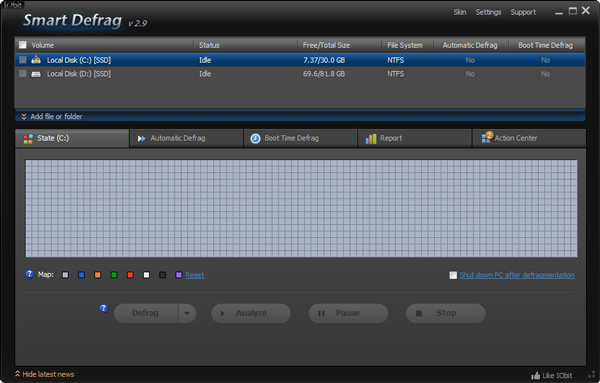Open the Skin menu
This screenshot has height=383, width=600.
460,12
